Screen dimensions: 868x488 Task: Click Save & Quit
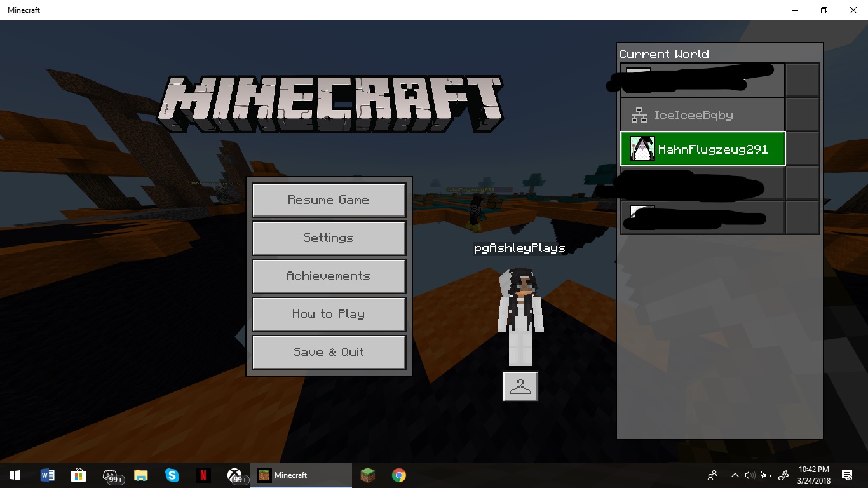coord(329,353)
